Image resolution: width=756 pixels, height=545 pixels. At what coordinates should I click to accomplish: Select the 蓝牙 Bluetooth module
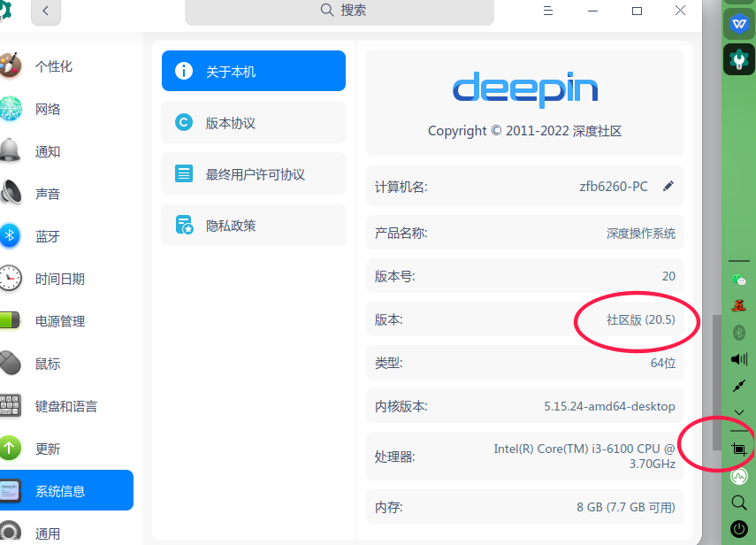[x=47, y=236]
